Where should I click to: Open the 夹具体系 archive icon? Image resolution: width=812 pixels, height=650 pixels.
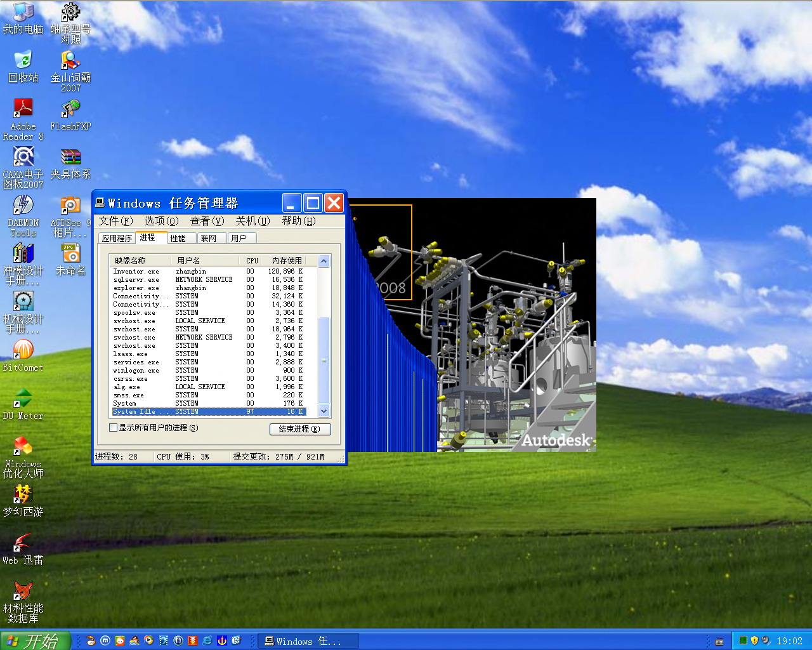[70, 163]
